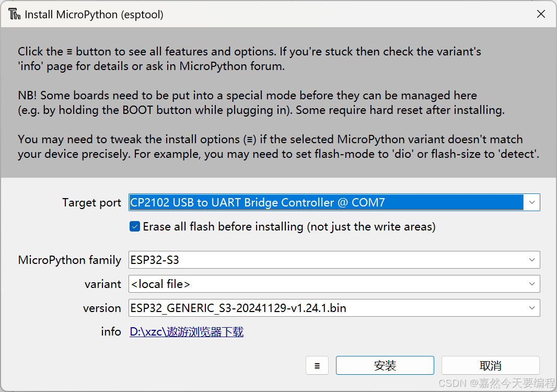557x392 pixels.
Task: Click the variant dropdown chevron
Action: point(532,284)
